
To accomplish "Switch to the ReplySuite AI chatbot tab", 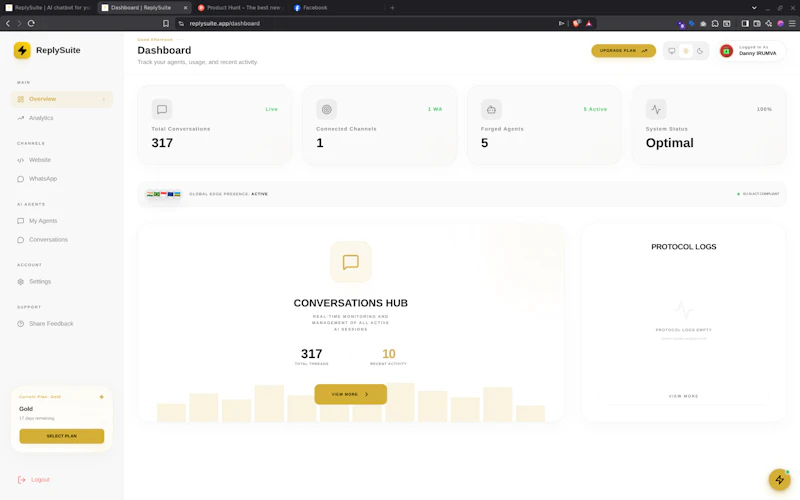I will [x=47, y=8].
